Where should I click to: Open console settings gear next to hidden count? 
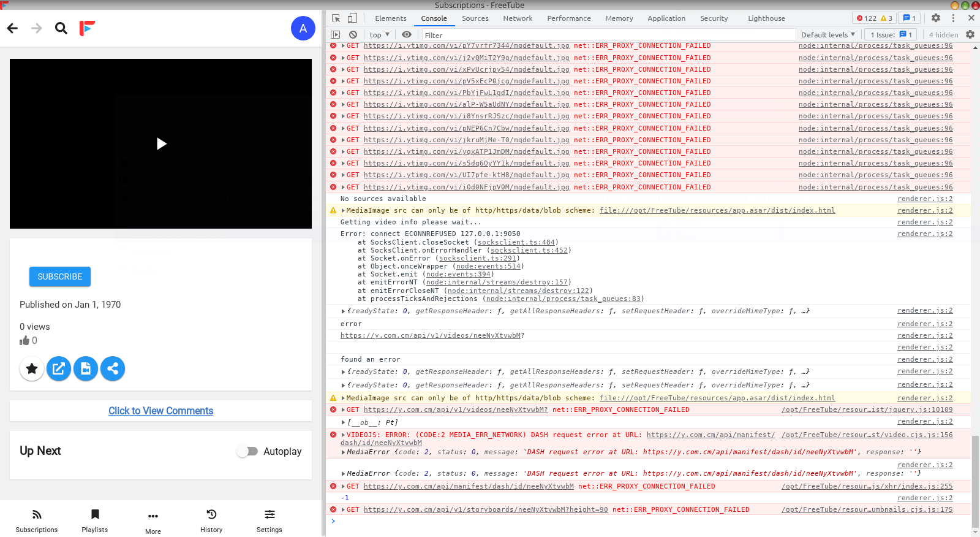[x=970, y=35]
